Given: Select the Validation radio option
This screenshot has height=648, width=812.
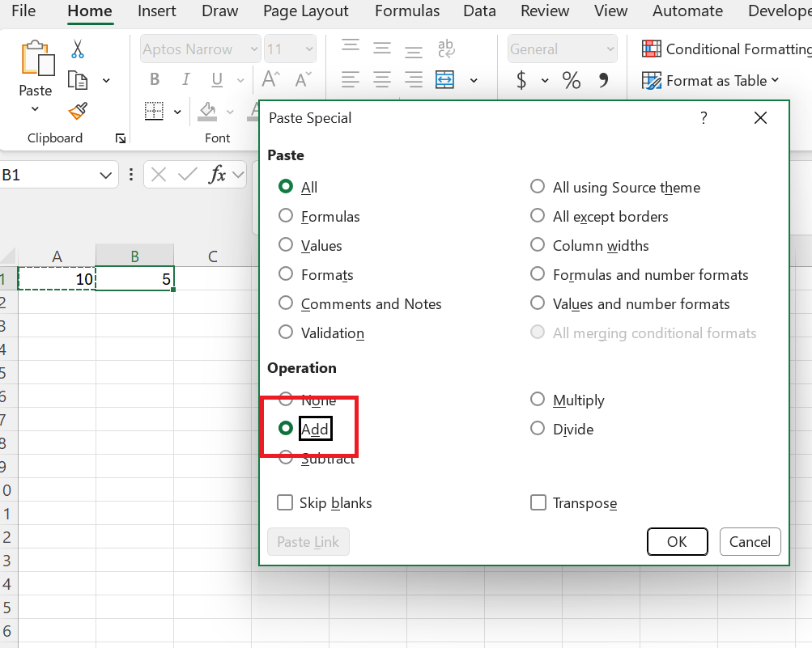Looking at the screenshot, I should pyautogui.click(x=285, y=332).
